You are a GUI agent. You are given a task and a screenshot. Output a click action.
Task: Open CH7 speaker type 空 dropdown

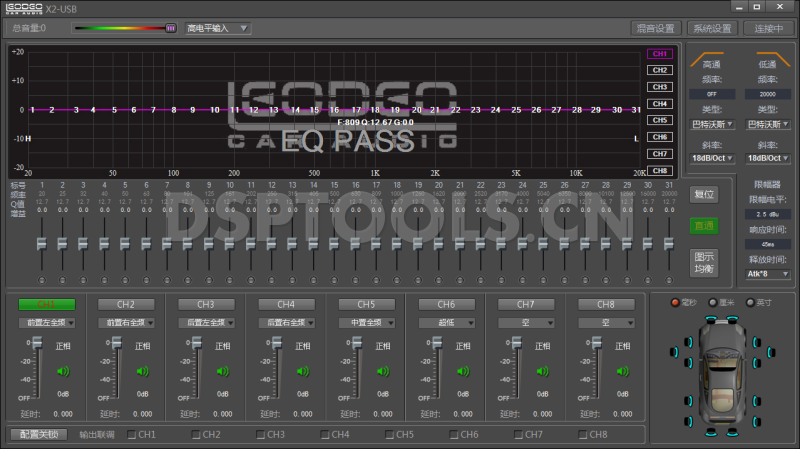526,322
